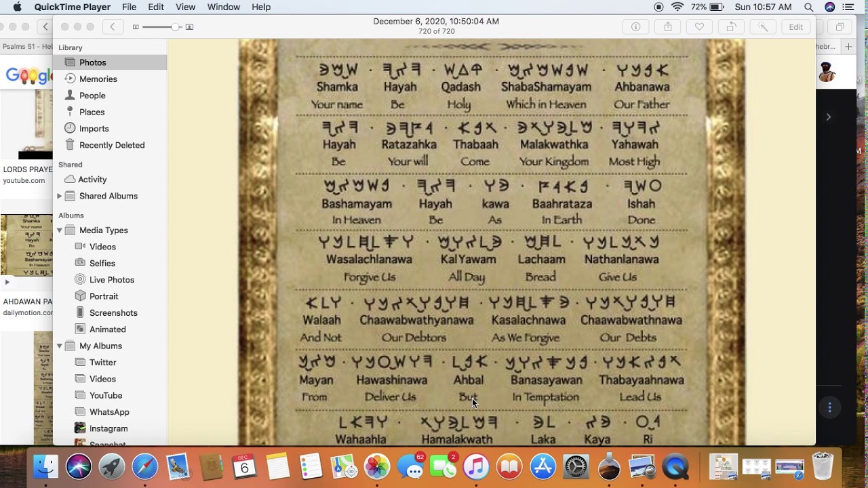The image size is (868, 488).
Task: Open the Window menu
Action: pos(223,7)
